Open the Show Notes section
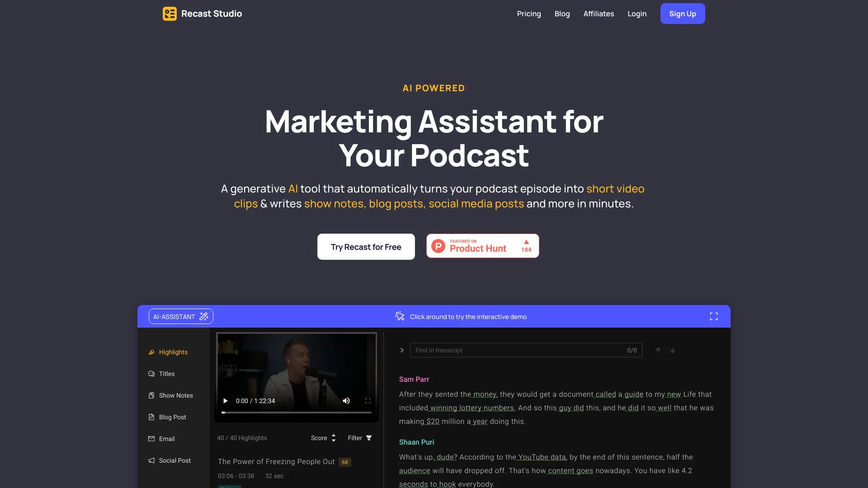The width and height of the screenshot is (868, 488). (x=175, y=395)
